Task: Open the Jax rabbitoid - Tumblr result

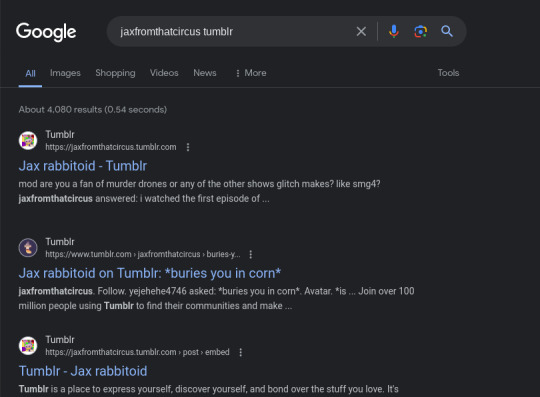Action: pyautogui.click(x=83, y=166)
